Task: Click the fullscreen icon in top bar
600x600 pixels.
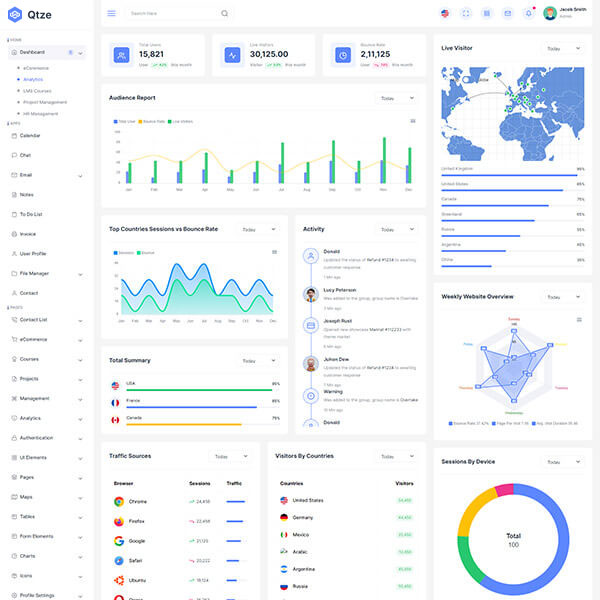Action: [x=465, y=13]
